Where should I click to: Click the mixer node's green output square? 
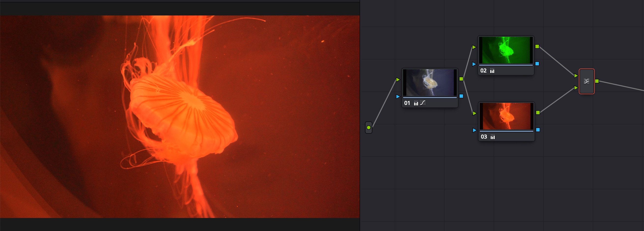pyautogui.click(x=597, y=81)
